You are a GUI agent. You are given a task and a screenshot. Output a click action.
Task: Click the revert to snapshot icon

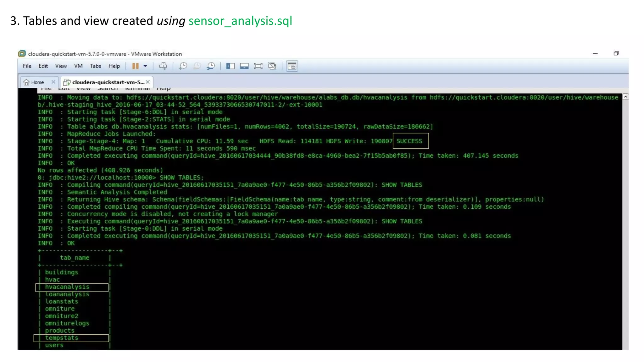click(197, 66)
